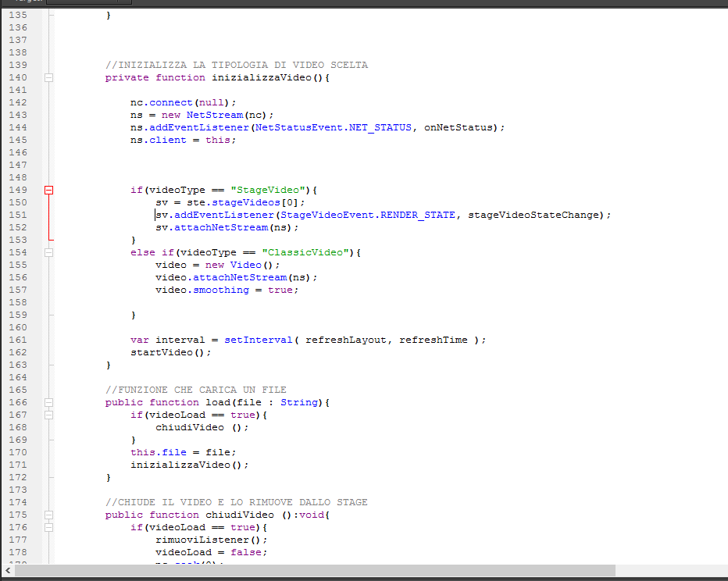The height and width of the screenshot is (581, 728).
Task: Click "onNetStatus" on line 144
Action: (459, 127)
